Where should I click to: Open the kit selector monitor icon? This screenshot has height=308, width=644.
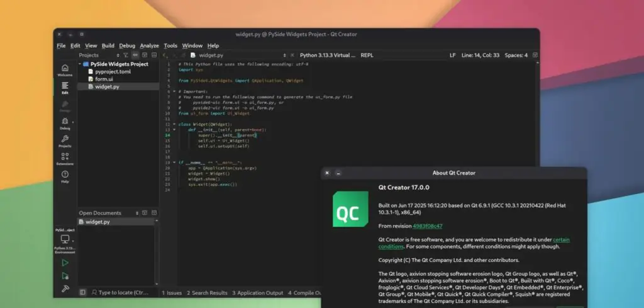[65, 239]
